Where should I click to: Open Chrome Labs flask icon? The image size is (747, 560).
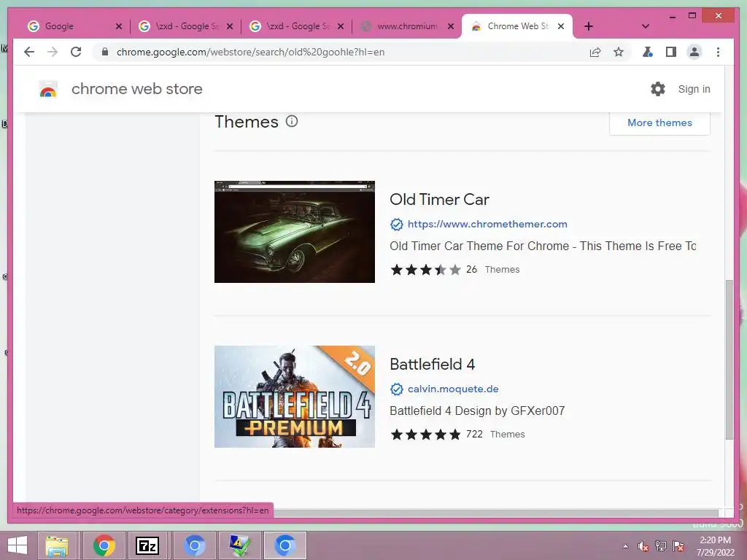click(x=648, y=52)
